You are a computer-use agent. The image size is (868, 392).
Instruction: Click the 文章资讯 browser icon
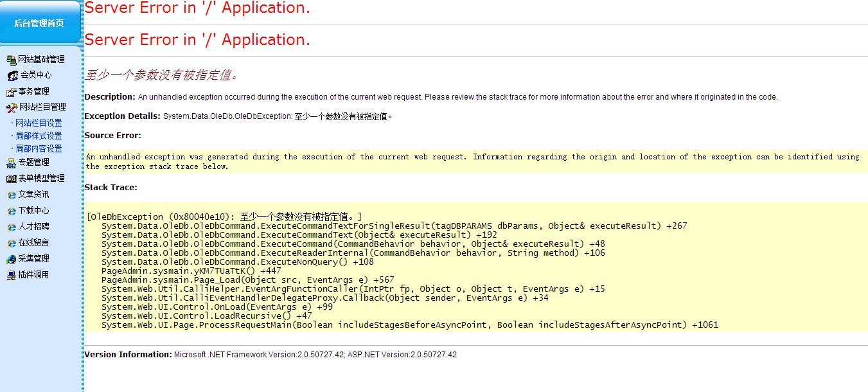(x=11, y=195)
